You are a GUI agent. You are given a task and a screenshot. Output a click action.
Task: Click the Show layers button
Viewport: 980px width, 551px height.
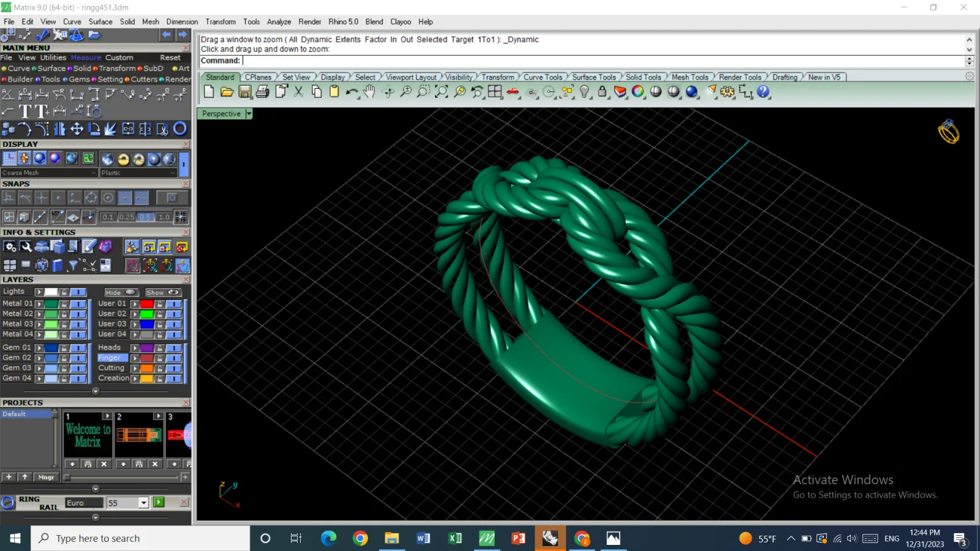(162, 293)
